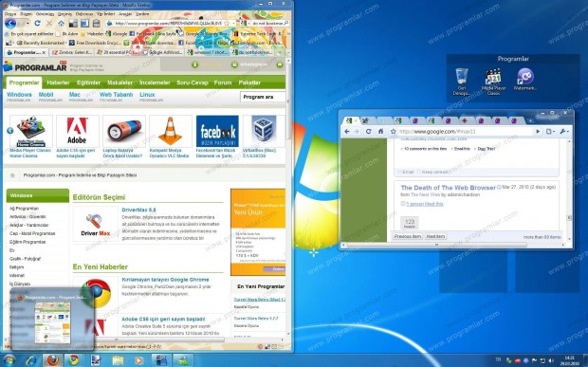Open the Haberler section on Programlar site

coord(58,83)
